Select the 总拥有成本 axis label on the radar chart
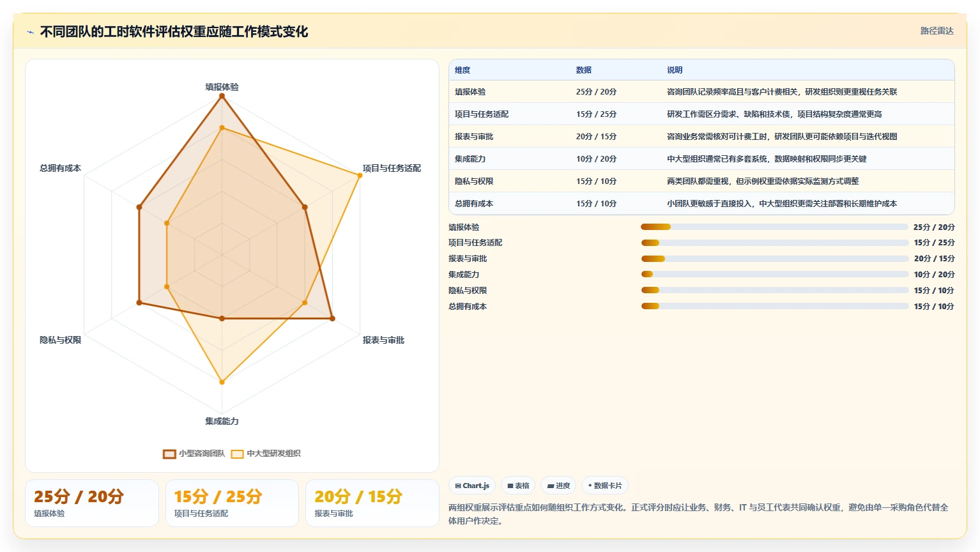 coord(61,168)
